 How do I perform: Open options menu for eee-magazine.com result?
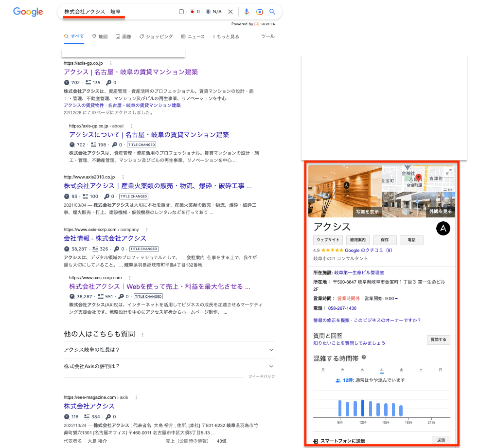pos(136,397)
